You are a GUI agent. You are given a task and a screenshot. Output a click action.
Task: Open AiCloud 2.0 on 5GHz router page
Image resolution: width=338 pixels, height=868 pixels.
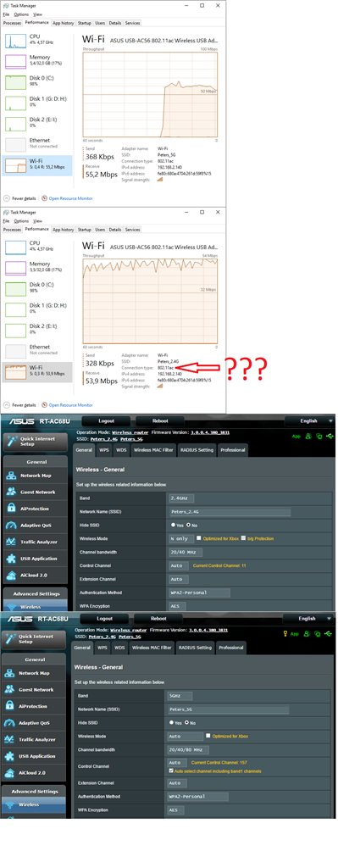tap(33, 772)
